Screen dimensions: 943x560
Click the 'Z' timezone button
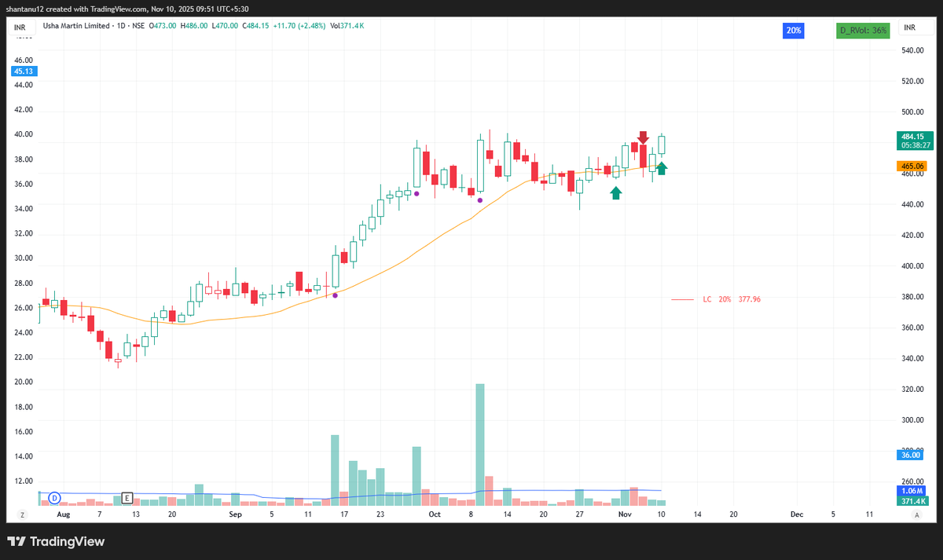(x=23, y=514)
